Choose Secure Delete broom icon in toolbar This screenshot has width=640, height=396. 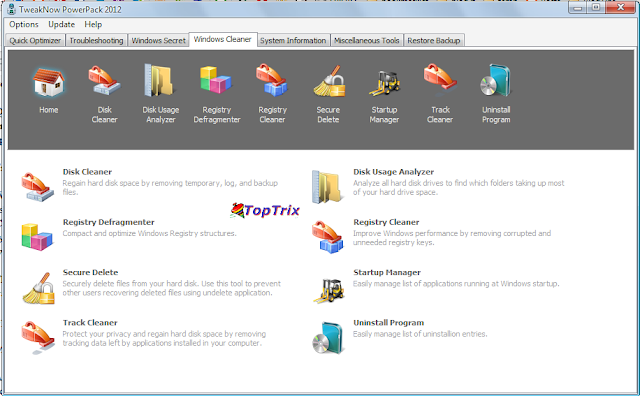tap(329, 81)
